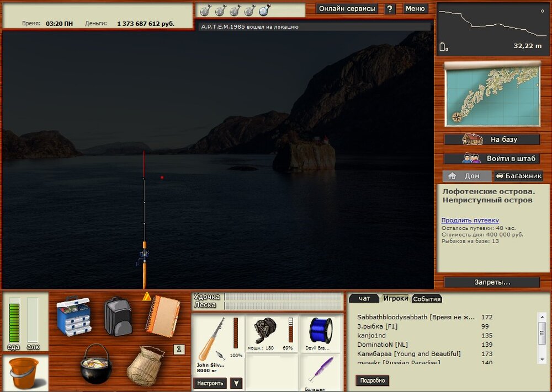Open the orange notebook
The image size is (552, 392).
pyautogui.click(x=163, y=315)
